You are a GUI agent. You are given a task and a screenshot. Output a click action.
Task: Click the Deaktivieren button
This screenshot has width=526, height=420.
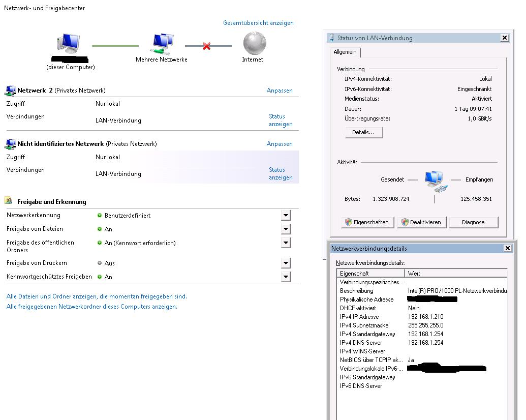422,222
